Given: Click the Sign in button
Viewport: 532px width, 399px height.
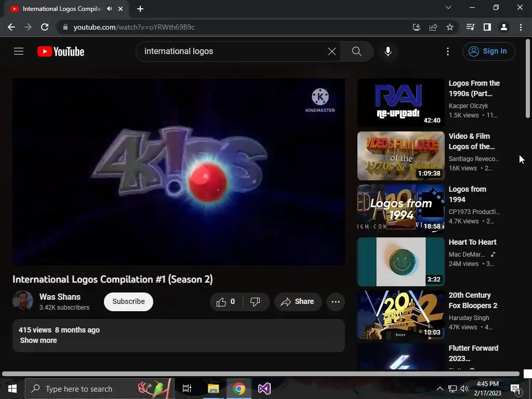Looking at the screenshot, I should coord(488,51).
